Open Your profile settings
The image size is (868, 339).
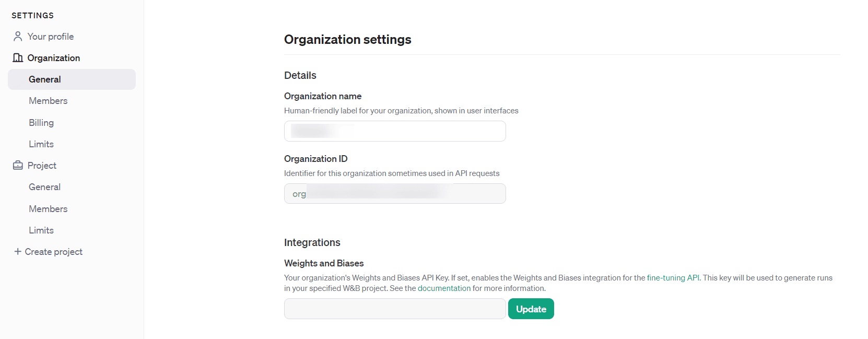50,37
